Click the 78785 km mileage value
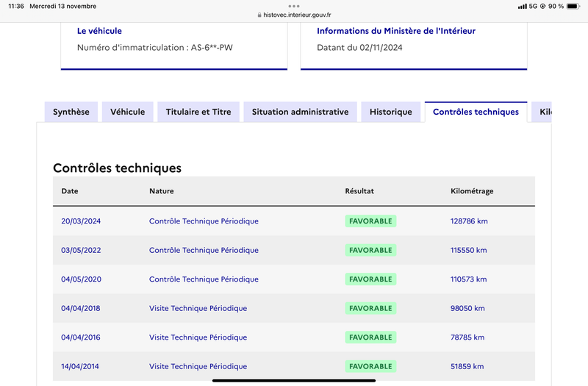 (467, 337)
